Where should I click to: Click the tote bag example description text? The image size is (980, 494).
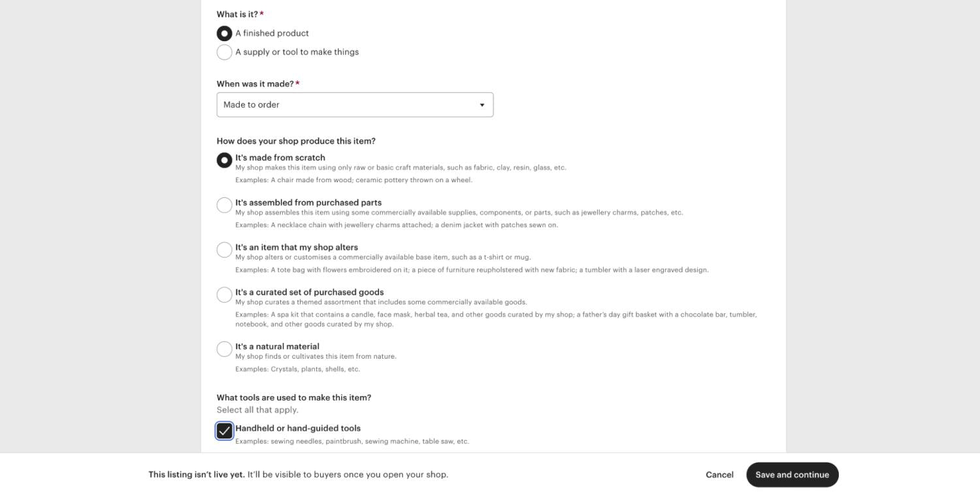[x=472, y=270]
